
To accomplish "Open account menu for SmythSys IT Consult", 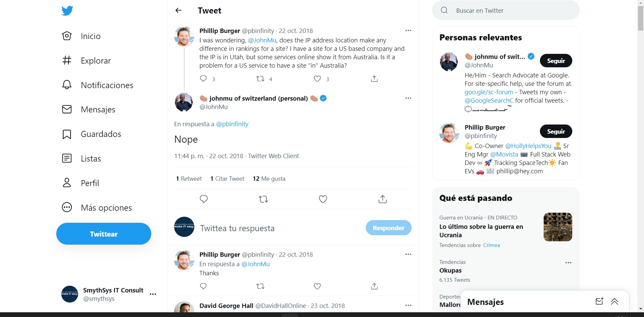I will click(153, 294).
